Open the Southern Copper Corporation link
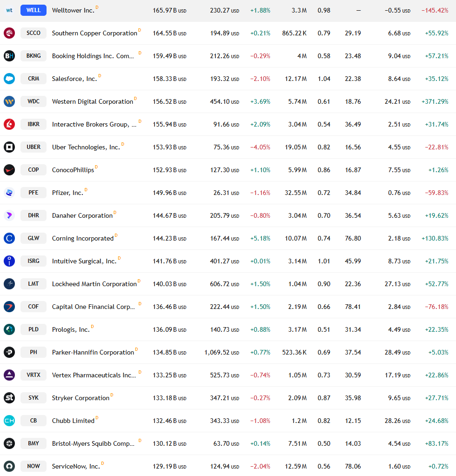This screenshot has height=476, width=456. (94, 33)
